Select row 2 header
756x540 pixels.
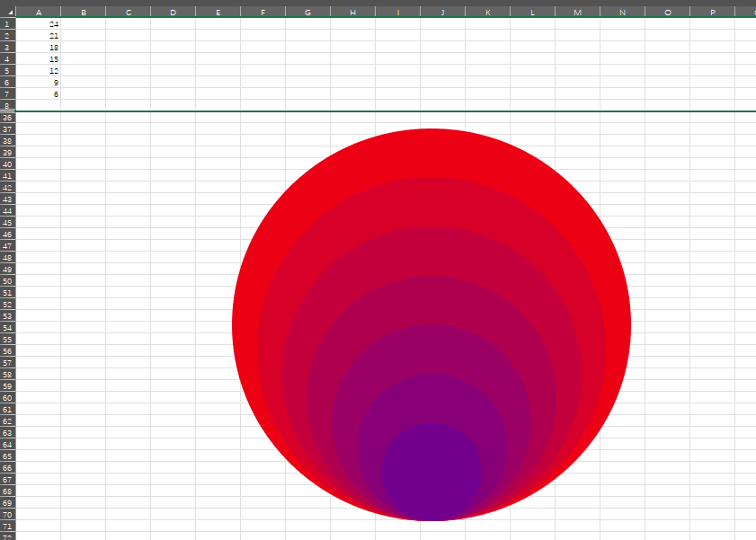[8, 36]
